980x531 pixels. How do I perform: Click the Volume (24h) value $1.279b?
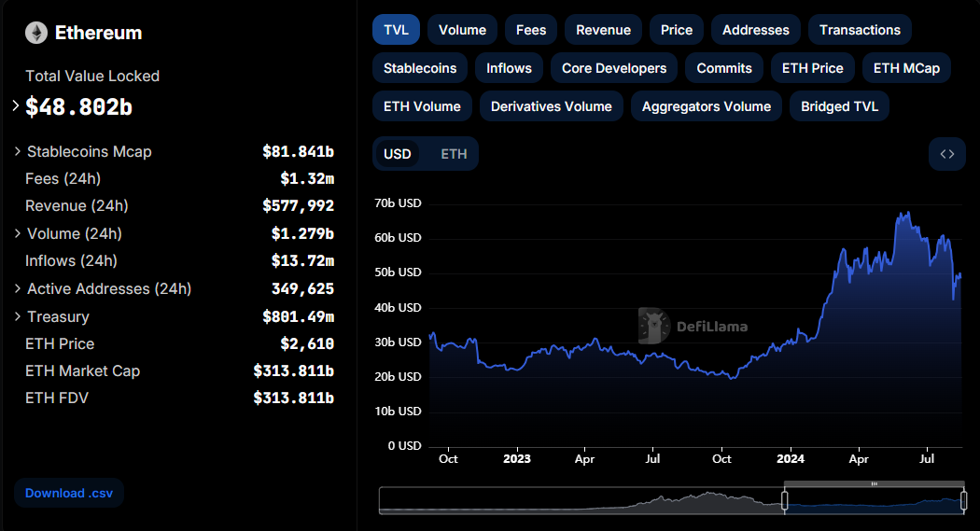tap(302, 233)
